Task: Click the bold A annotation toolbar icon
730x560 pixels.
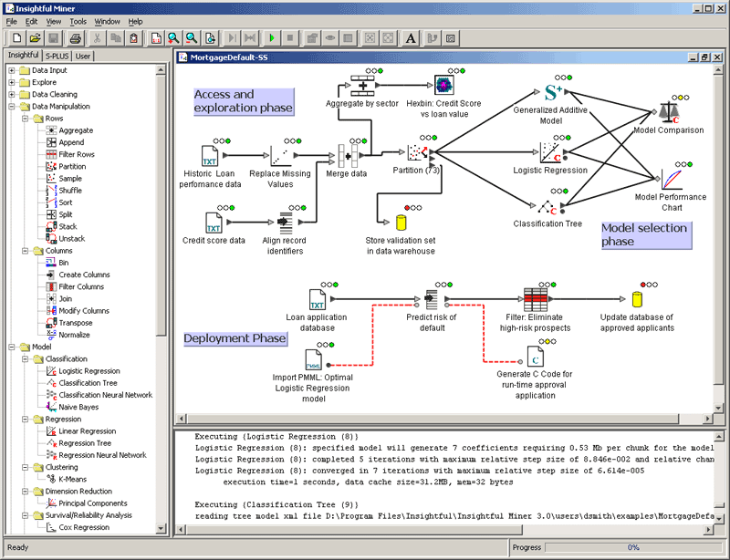Action: (410, 38)
